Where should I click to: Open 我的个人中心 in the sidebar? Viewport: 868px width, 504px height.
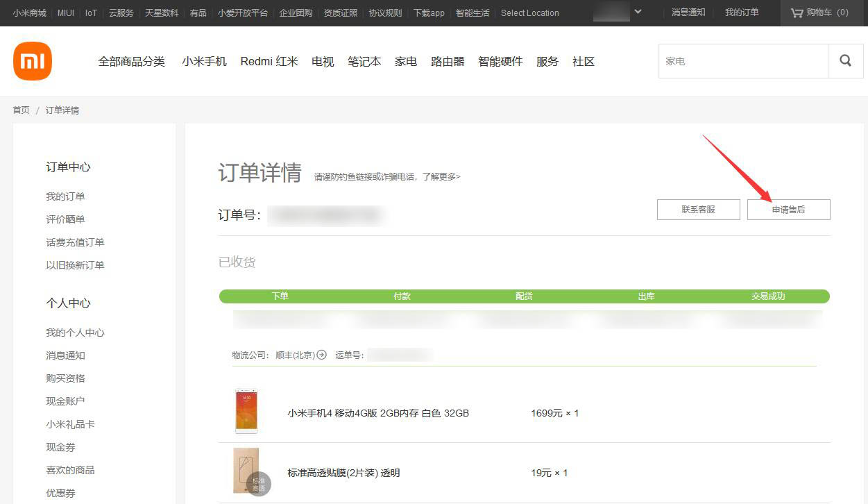point(75,333)
